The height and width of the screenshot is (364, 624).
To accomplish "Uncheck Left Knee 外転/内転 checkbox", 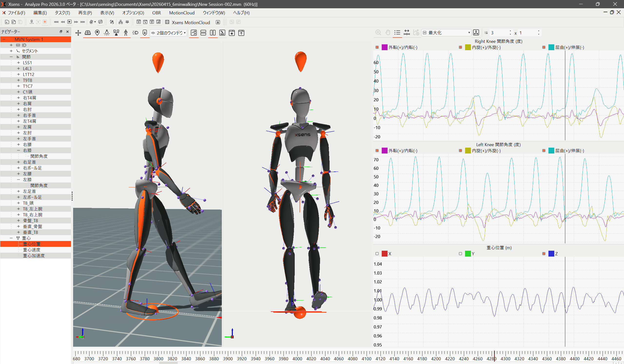I will 377,151.
